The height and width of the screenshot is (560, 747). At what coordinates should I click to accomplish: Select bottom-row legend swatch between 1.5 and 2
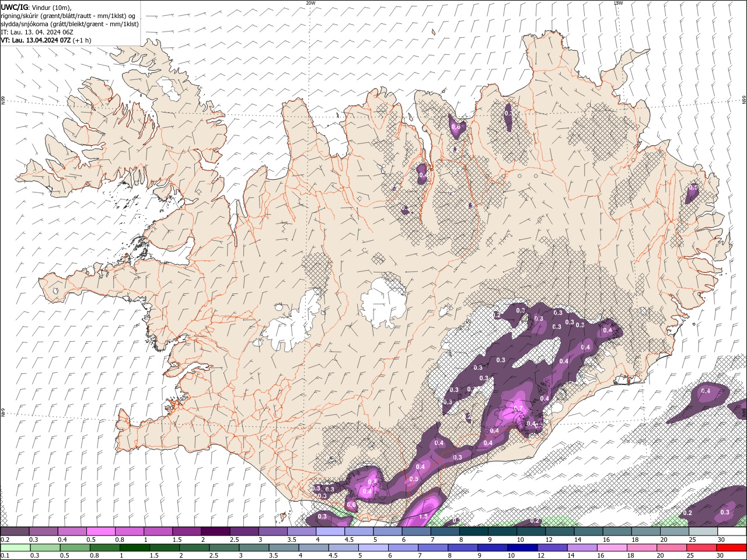point(165,548)
